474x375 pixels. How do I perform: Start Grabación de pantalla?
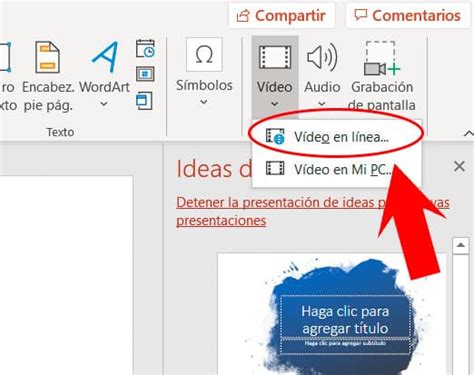point(382,76)
